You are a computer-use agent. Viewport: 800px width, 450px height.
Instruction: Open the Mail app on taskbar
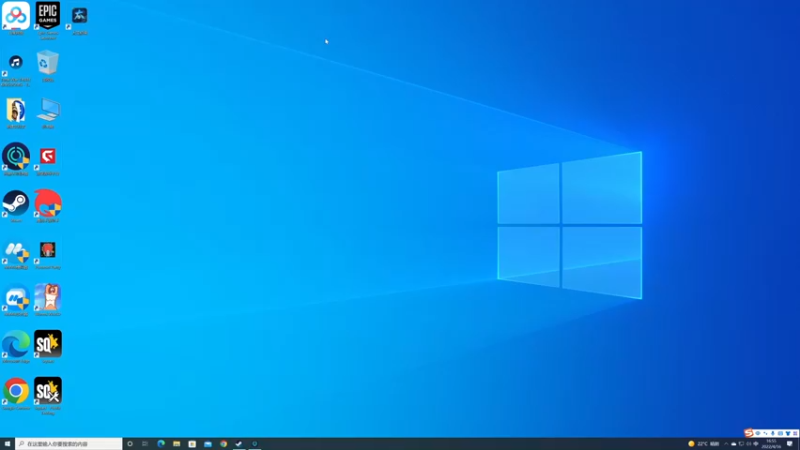[208, 444]
